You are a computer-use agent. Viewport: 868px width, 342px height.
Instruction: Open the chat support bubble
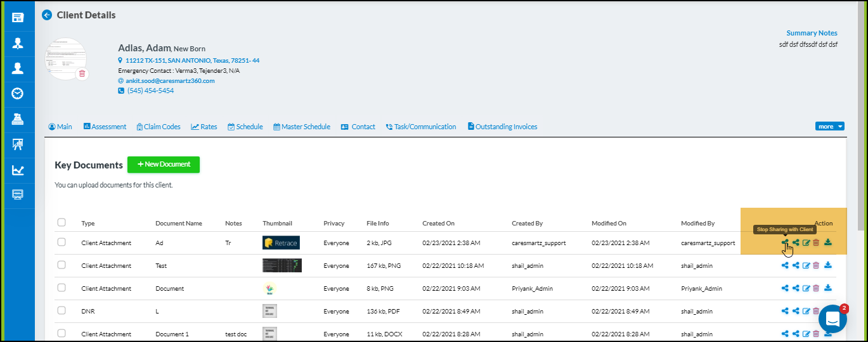click(x=832, y=320)
